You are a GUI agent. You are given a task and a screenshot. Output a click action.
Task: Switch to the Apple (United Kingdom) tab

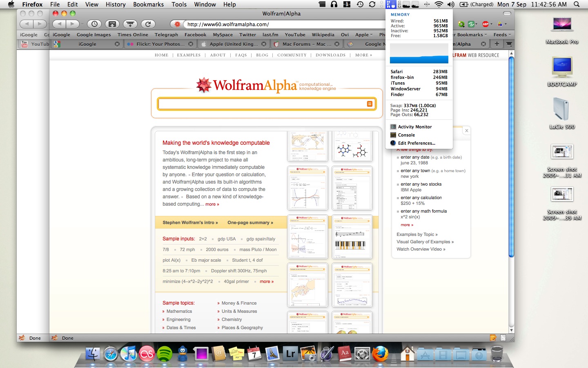pyautogui.click(x=233, y=44)
